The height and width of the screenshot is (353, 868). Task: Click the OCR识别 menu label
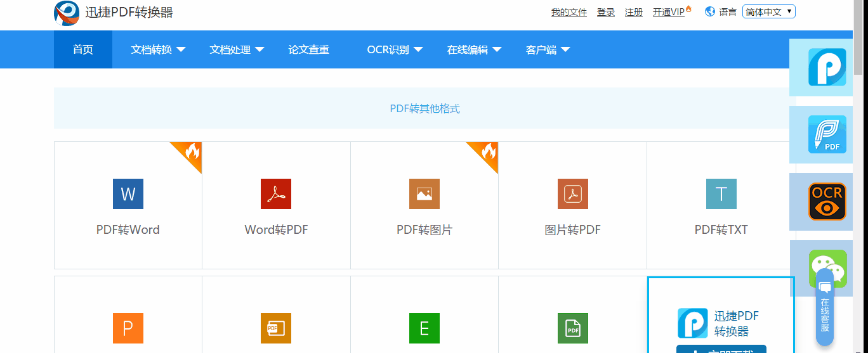tap(388, 49)
